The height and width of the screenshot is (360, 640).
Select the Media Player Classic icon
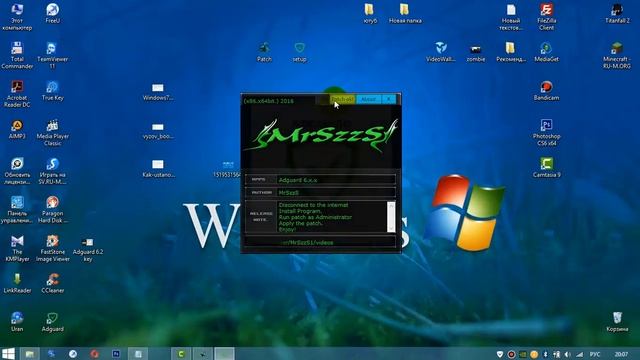52,132
